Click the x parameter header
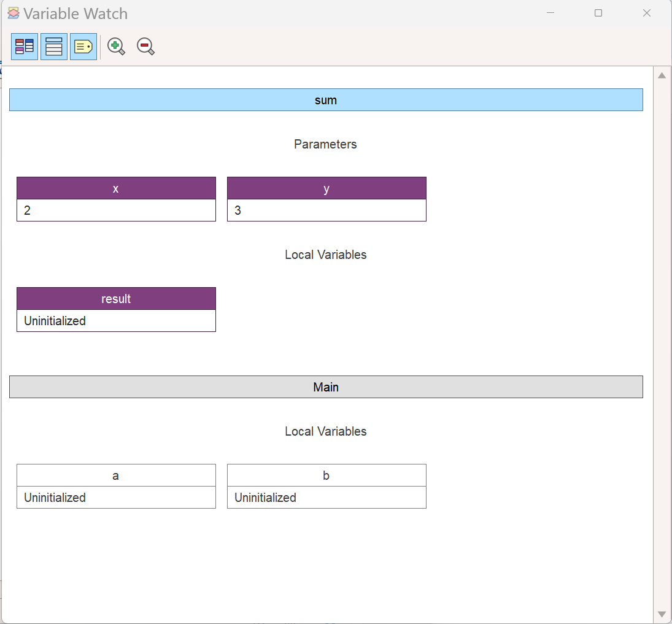Viewport: 672px width, 624px height. [116, 188]
